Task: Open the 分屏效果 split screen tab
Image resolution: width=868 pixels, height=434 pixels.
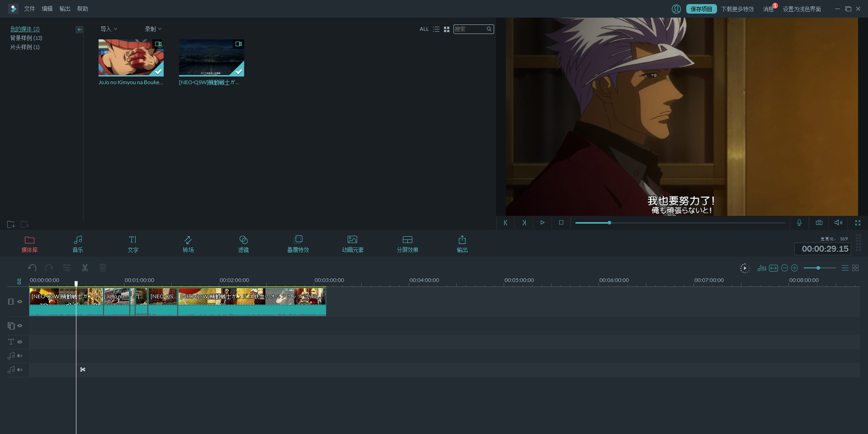Action: 407,244
